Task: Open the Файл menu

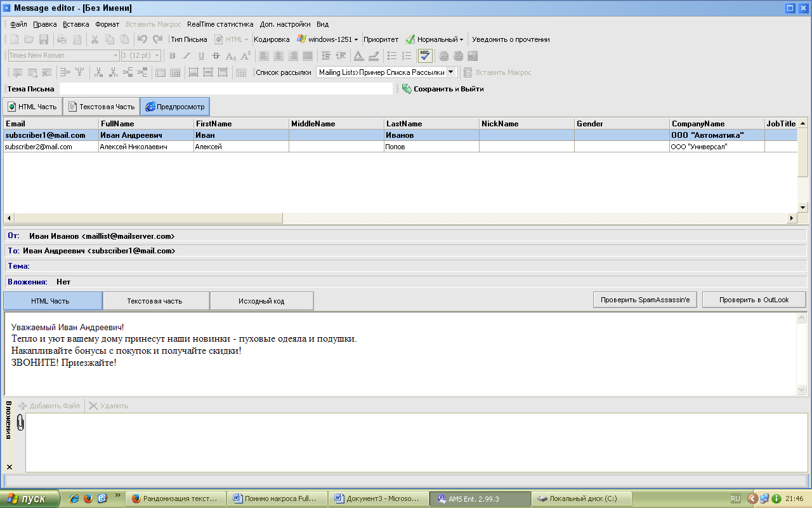Action: [18, 24]
